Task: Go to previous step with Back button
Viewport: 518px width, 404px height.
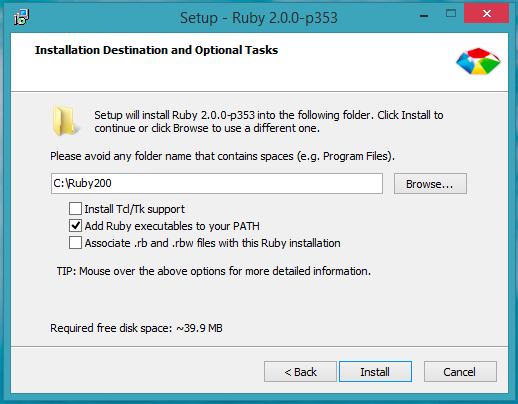Action: 300,371
